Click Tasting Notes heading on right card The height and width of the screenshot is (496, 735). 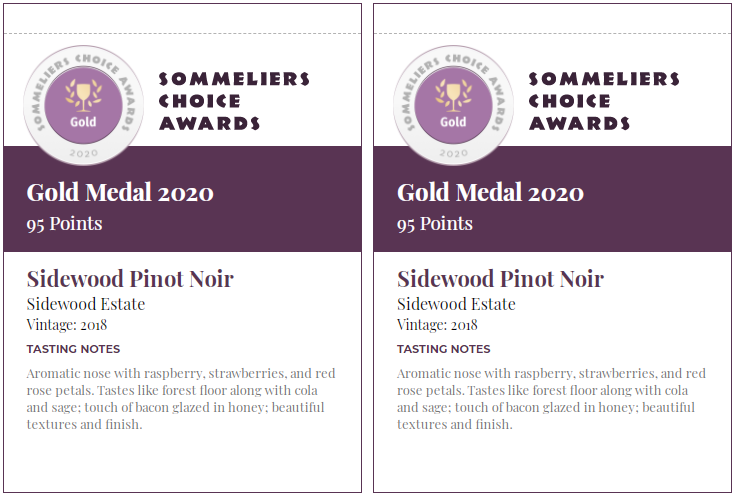point(443,349)
